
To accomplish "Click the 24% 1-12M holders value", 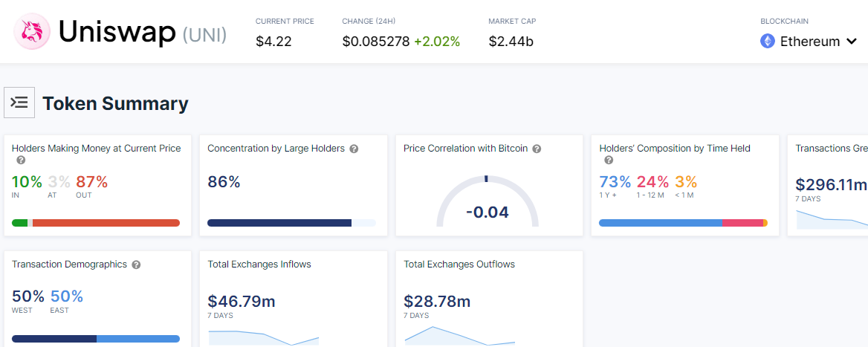I will pos(652,181).
